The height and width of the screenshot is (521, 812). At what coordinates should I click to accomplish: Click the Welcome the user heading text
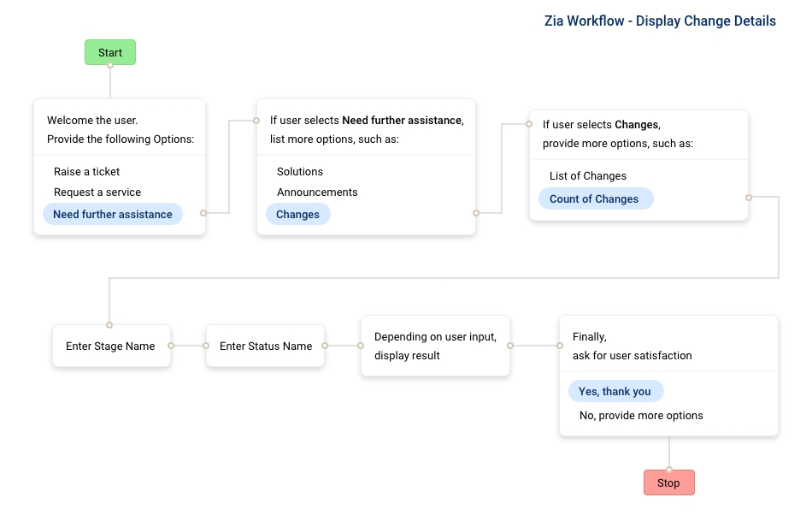[x=92, y=121]
